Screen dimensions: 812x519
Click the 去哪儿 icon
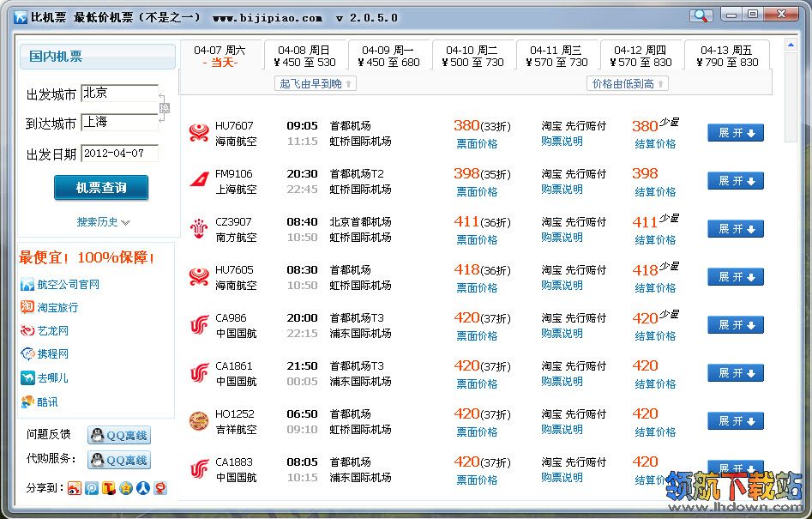coord(27,377)
